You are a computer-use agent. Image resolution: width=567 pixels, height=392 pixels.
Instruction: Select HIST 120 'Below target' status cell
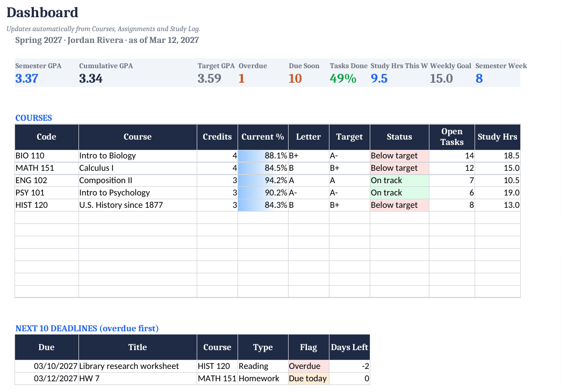399,205
